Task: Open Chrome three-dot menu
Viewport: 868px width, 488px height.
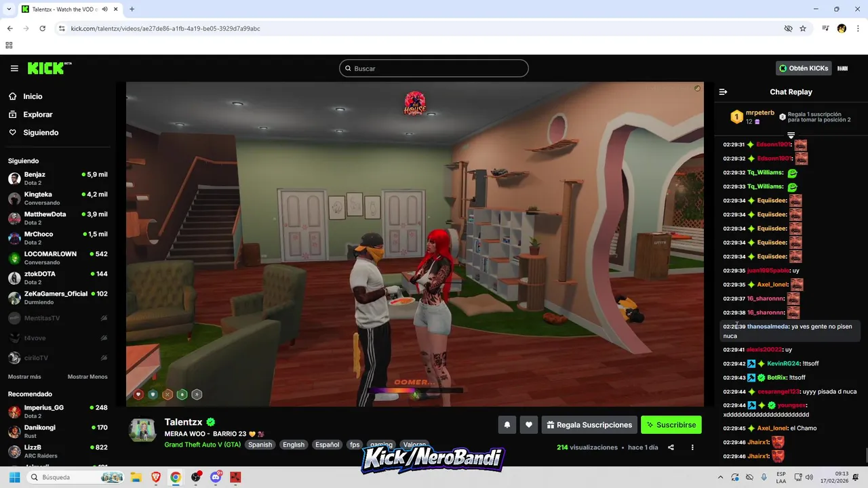Action: point(857,28)
